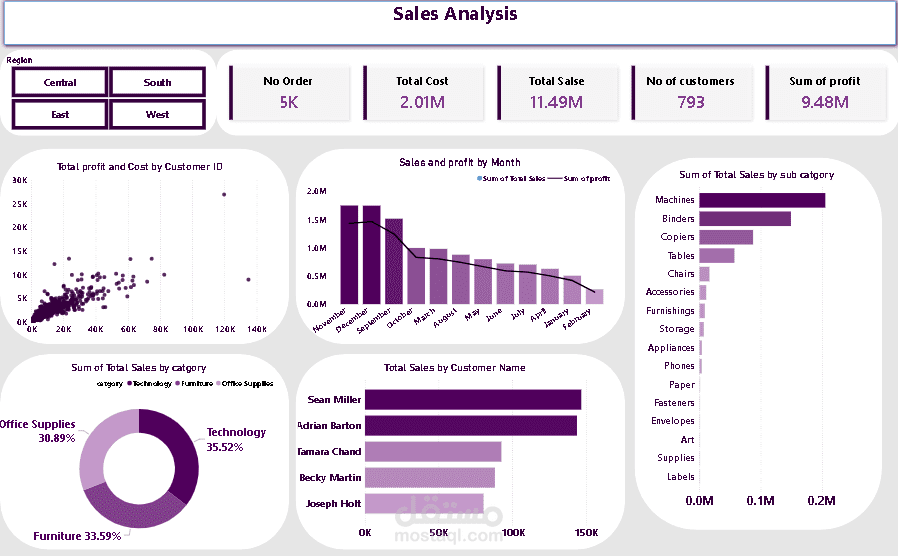Click the Furniture 33.59% data label
898x556 pixels.
[x=77, y=536]
